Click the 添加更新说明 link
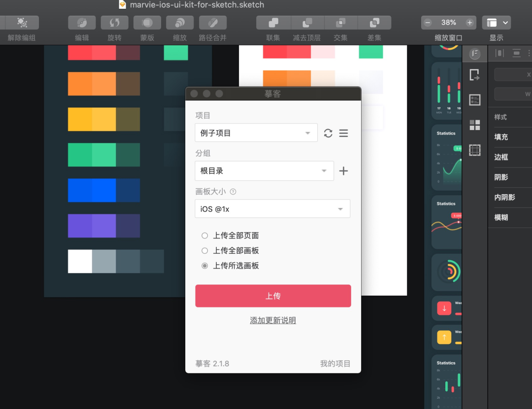The image size is (532, 409). point(273,320)
